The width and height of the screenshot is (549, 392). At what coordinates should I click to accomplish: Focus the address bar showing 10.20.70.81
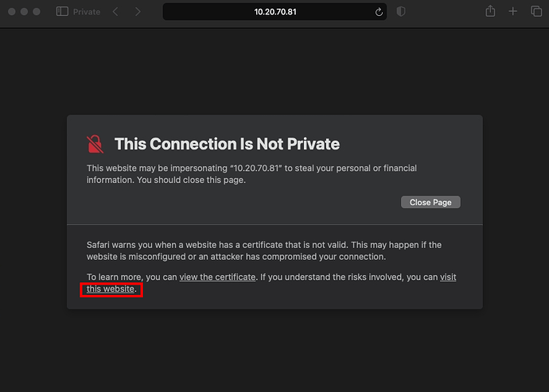click(x=274, y=12)
